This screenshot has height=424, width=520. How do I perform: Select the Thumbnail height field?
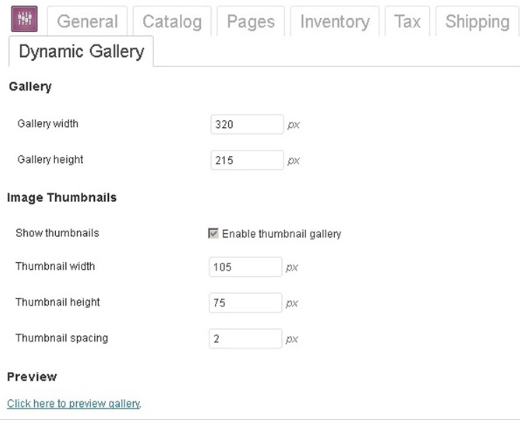(245, 303)
